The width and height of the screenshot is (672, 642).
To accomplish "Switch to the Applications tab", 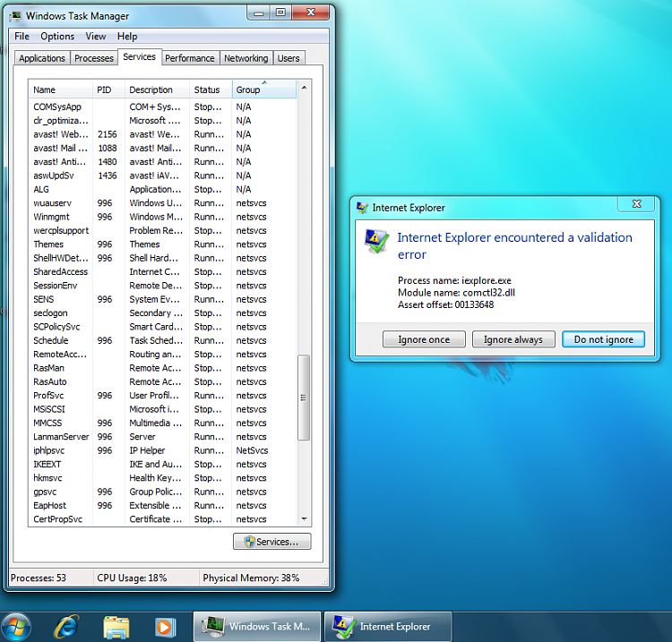I will (42, 58).
